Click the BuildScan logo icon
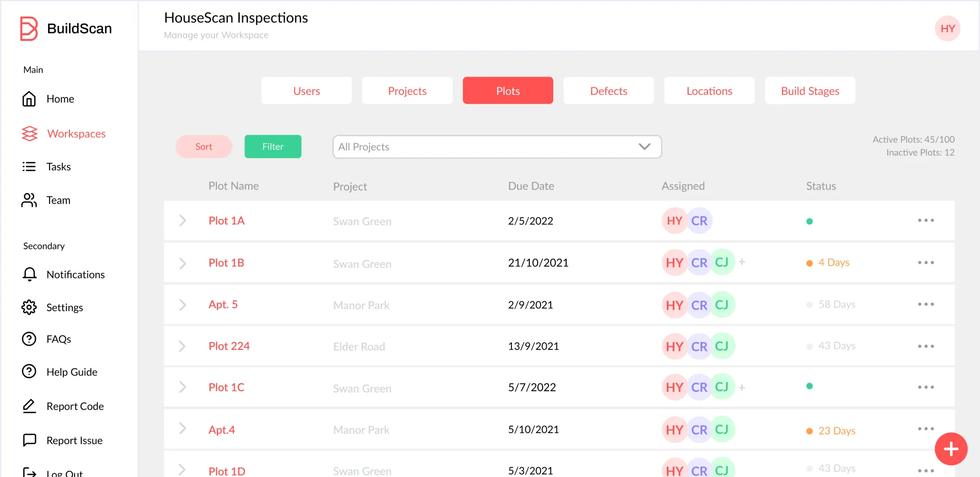This screenshot has height=477, width=980. (x=29, y=29)
